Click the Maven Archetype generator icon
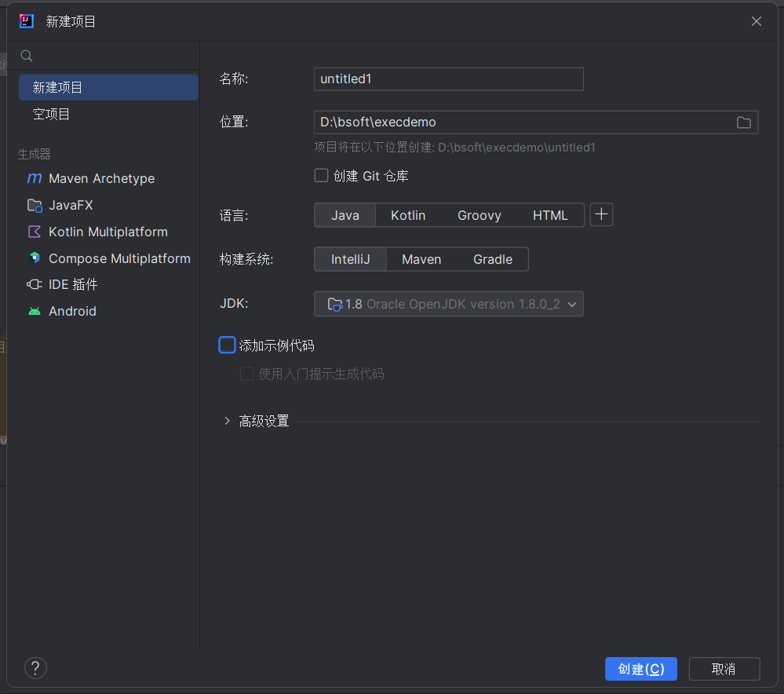 coord(35,178)
